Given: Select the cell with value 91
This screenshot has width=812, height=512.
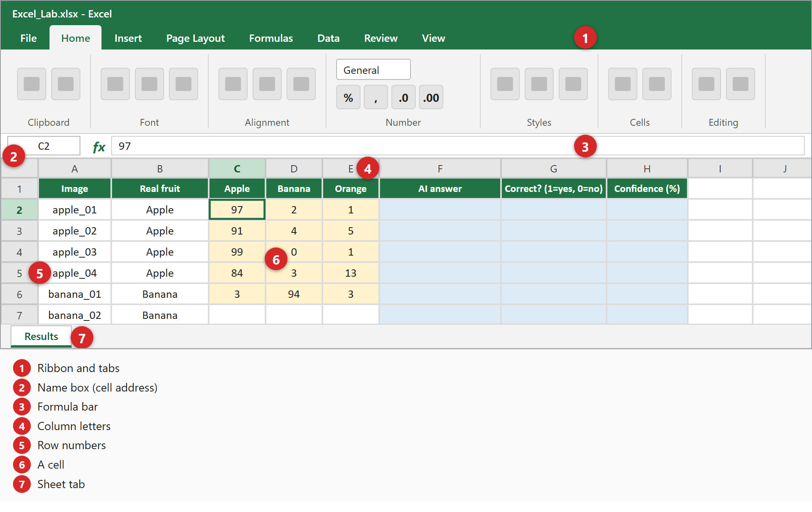Looking at the screenshot, I should coord(237,231).
